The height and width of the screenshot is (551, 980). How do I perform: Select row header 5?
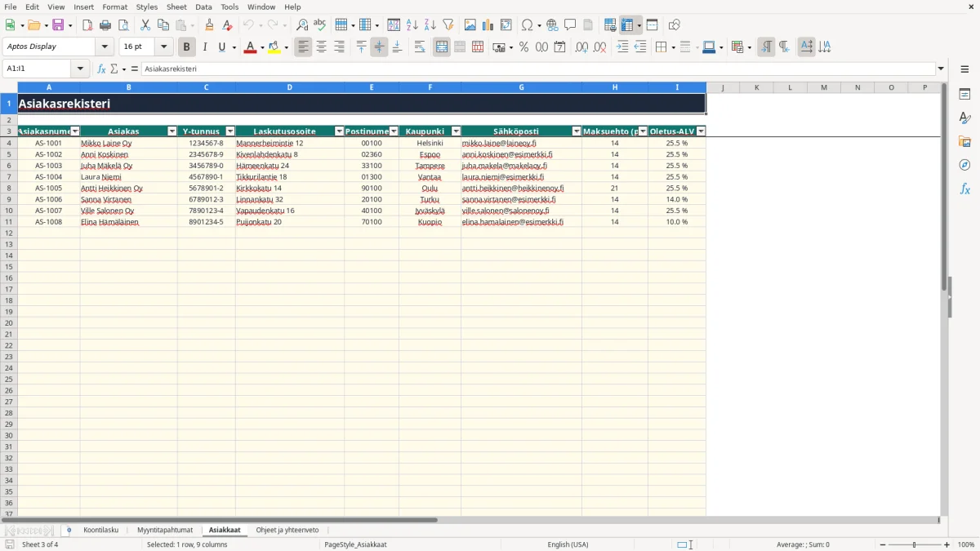pyautogui.click(x=9, y=154)
